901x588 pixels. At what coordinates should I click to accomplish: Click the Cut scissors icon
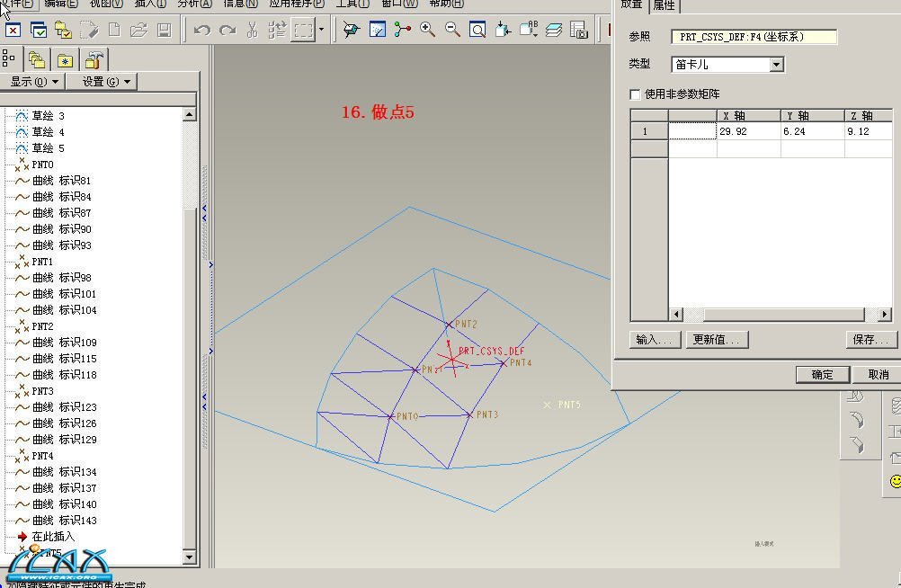253,31
